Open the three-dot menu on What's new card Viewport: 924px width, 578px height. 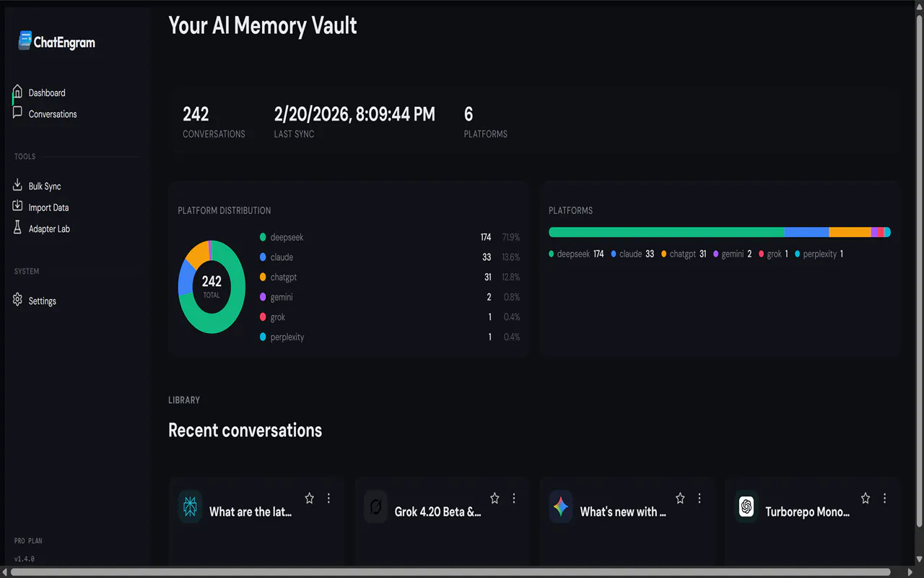coord(699,499)
